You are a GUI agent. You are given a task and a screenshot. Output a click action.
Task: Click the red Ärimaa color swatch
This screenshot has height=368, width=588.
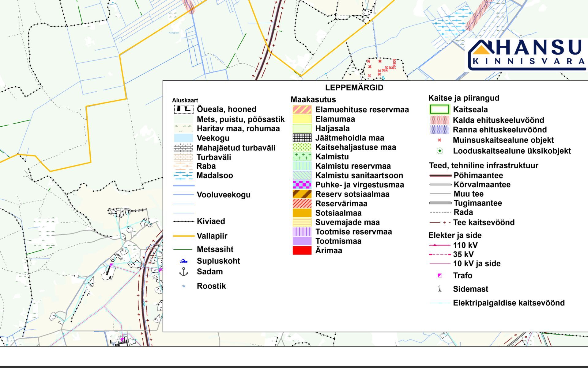click(302, 251)
